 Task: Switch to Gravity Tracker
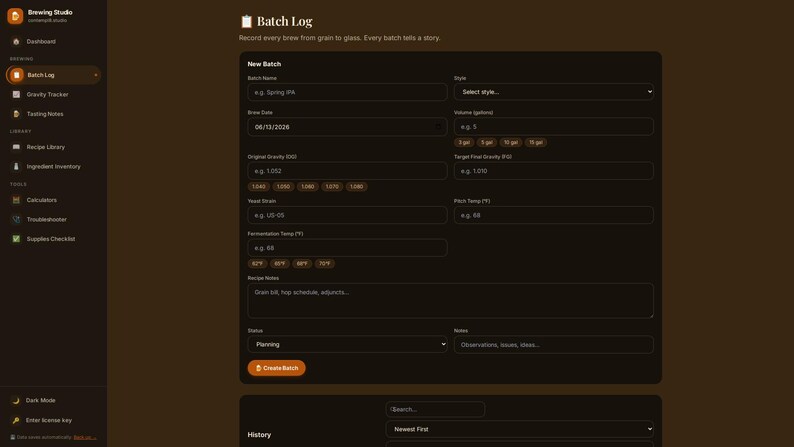[53, 94]
